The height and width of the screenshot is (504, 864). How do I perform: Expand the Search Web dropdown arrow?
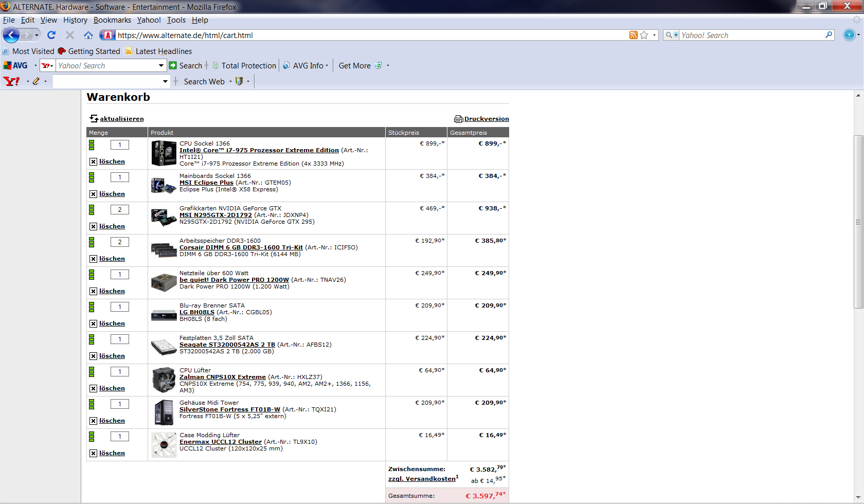(x=230, y=81)
